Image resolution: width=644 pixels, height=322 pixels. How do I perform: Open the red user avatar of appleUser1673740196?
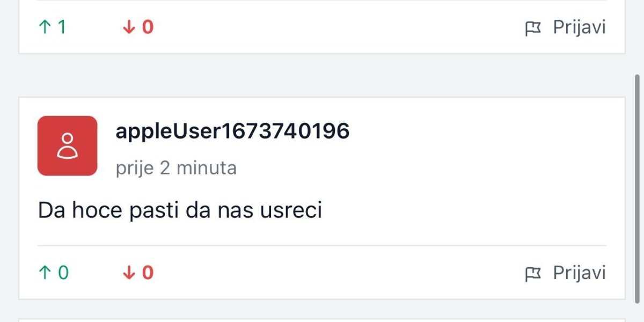point(67,145)
